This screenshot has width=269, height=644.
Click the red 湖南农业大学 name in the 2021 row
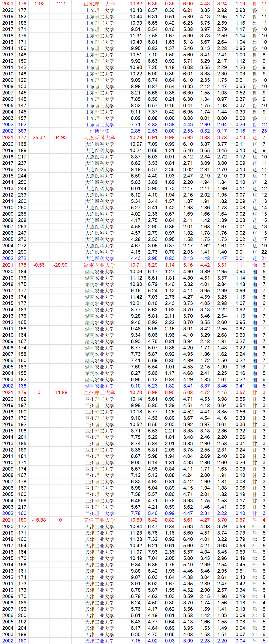[x=99, y=265]
